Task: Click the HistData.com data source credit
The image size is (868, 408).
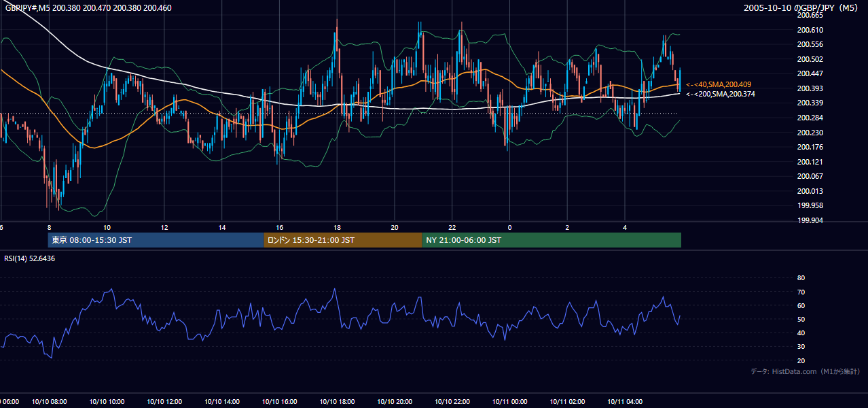Action: [806, 371]
